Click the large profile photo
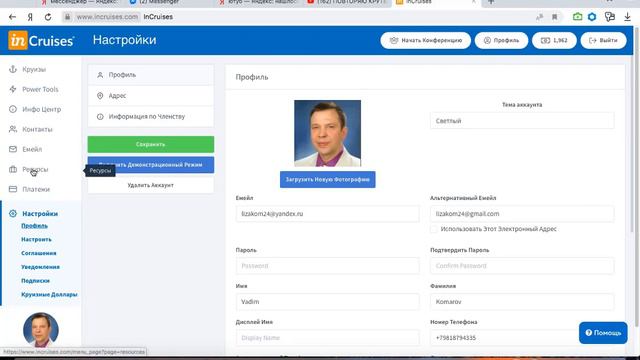 327,133
